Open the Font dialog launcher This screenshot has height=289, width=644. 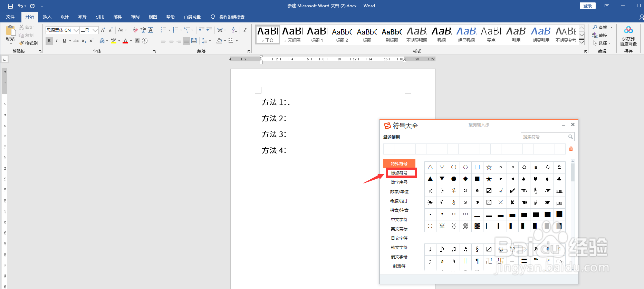(x=154, y=52)
